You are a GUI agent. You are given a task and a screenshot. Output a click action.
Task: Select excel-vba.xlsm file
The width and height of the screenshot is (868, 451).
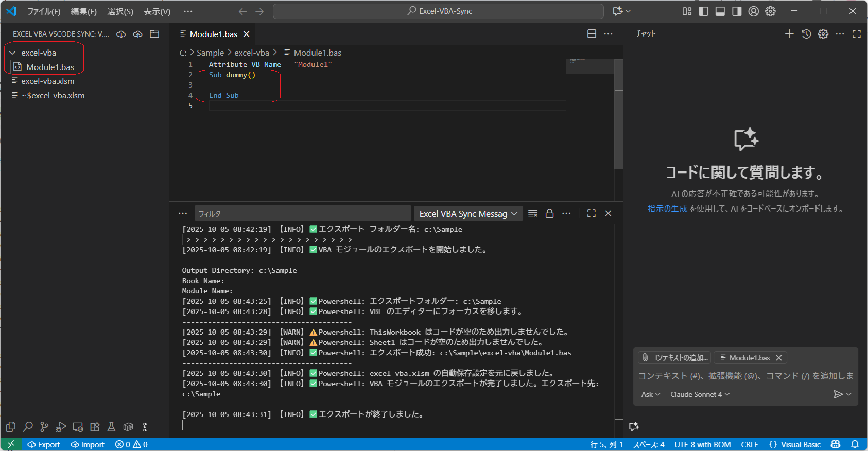47,81
